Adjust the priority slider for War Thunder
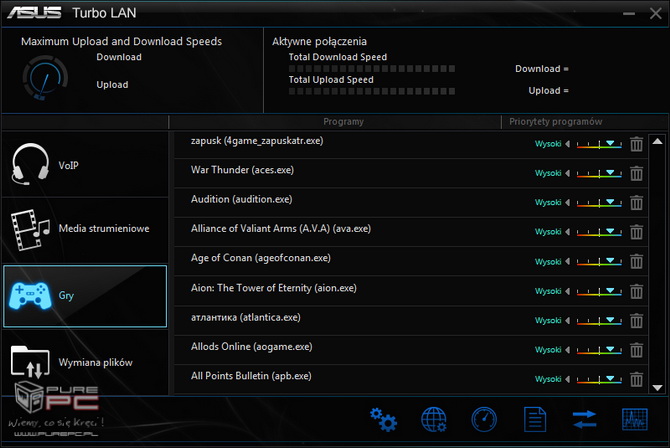Screen dimensions: 670x448 point(599,173)
